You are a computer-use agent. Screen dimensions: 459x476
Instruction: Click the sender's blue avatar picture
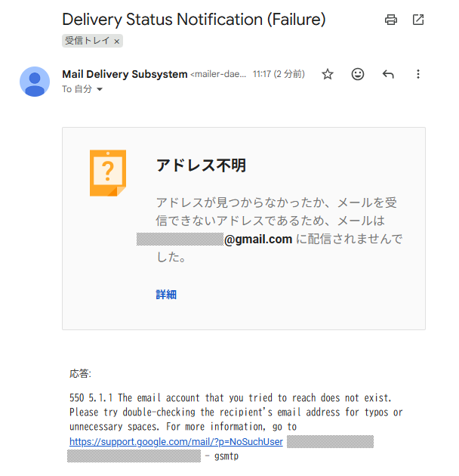click(x=35, y=82)
